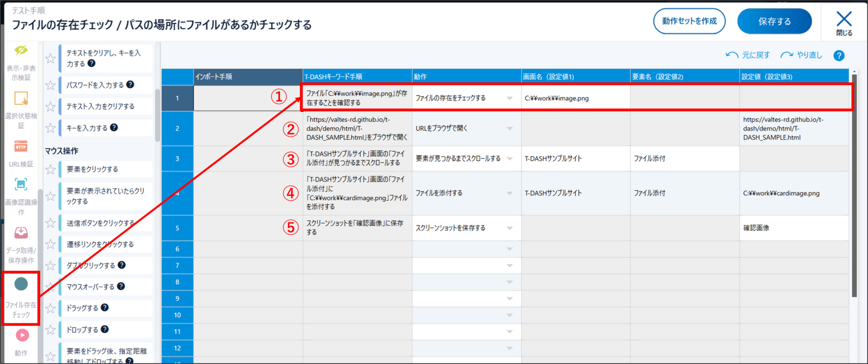
Task: Open the URLをブラウザで開く action dropdown
Action: tap(509, 129)
